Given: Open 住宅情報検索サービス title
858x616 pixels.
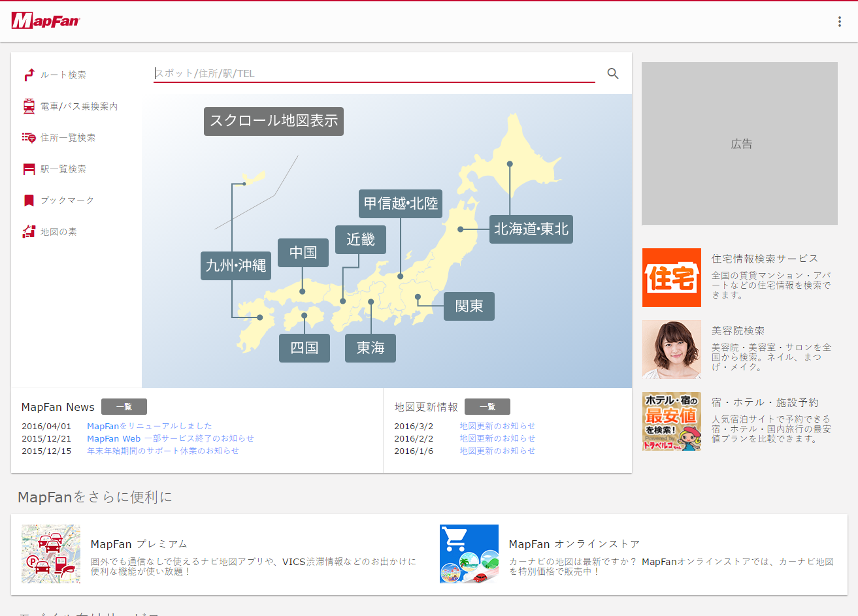Looking at the screenshot, I should 765,259.
